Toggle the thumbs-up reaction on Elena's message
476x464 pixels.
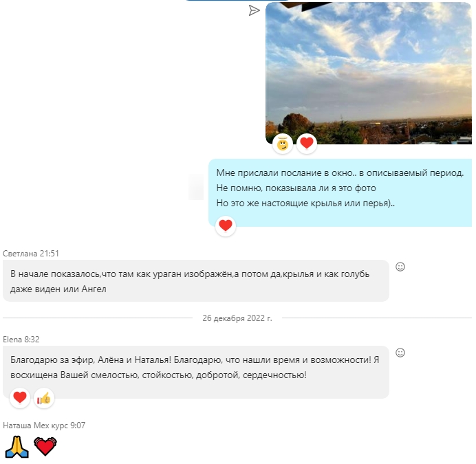[44, 398]
